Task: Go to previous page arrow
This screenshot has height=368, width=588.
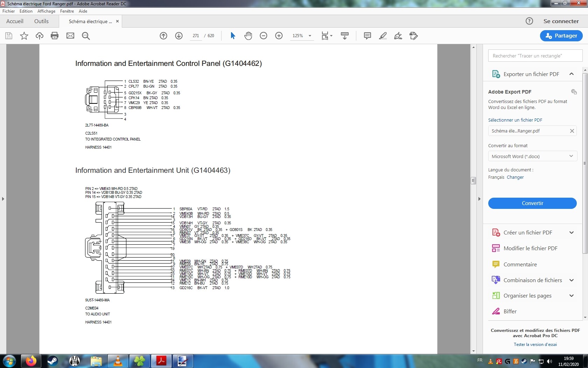Action: (x=163, y=36)
